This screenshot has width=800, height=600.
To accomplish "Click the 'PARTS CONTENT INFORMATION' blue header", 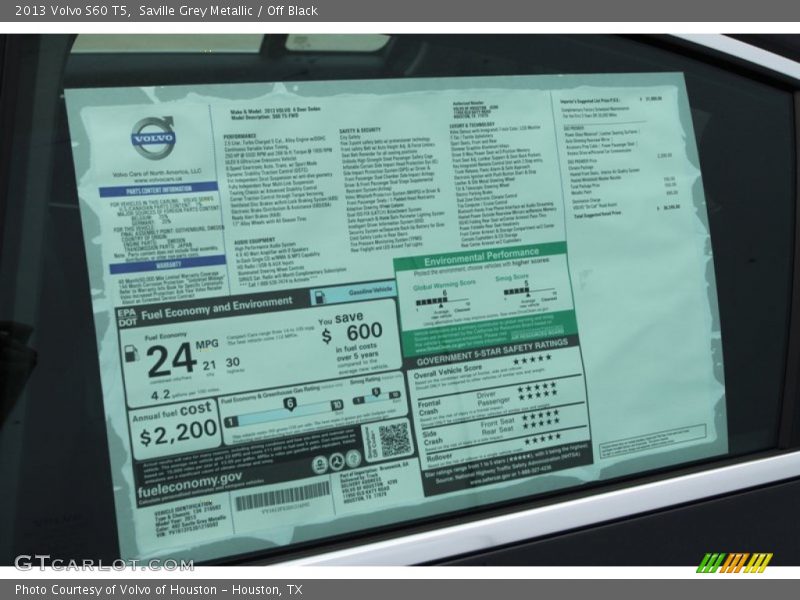I will [159, 190].
